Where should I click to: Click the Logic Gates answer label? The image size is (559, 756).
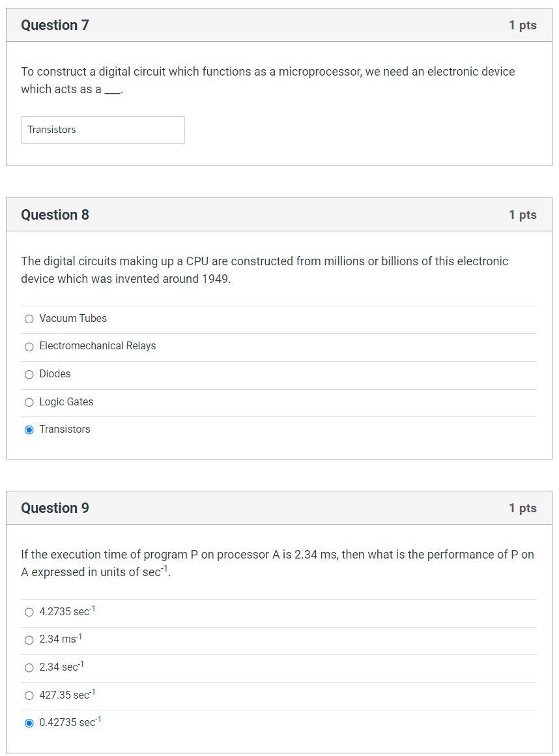coord(66,402)
